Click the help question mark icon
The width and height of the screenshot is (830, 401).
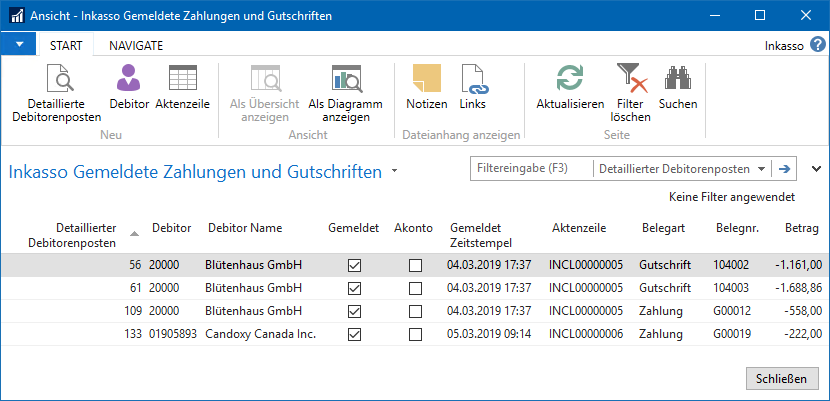(818, 45)
